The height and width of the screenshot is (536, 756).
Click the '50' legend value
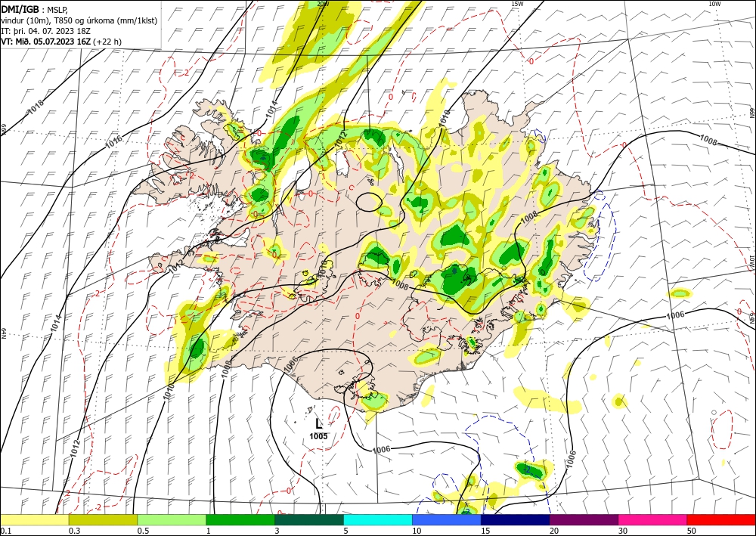(x=692, y=531)
